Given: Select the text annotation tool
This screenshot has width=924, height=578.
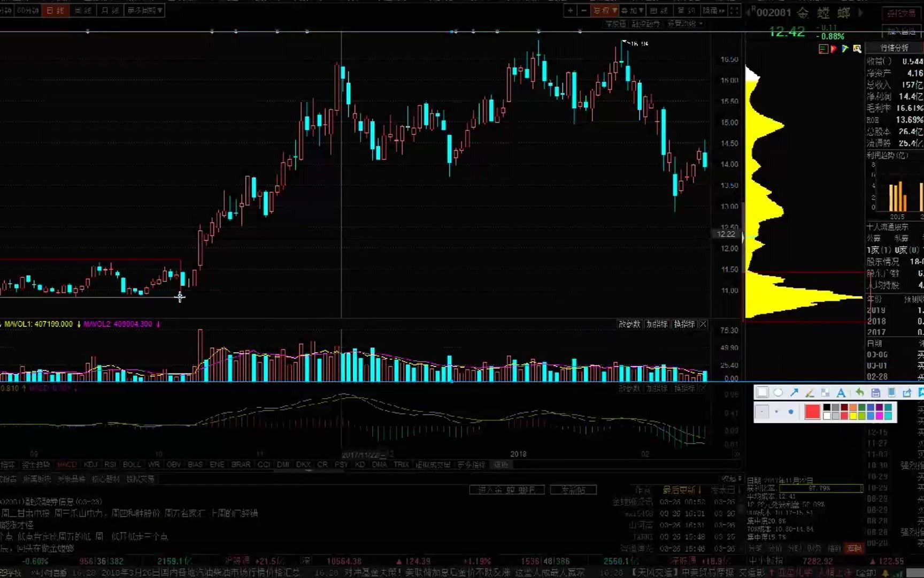Looking at the screenshot, I should [x=841, y=393].
